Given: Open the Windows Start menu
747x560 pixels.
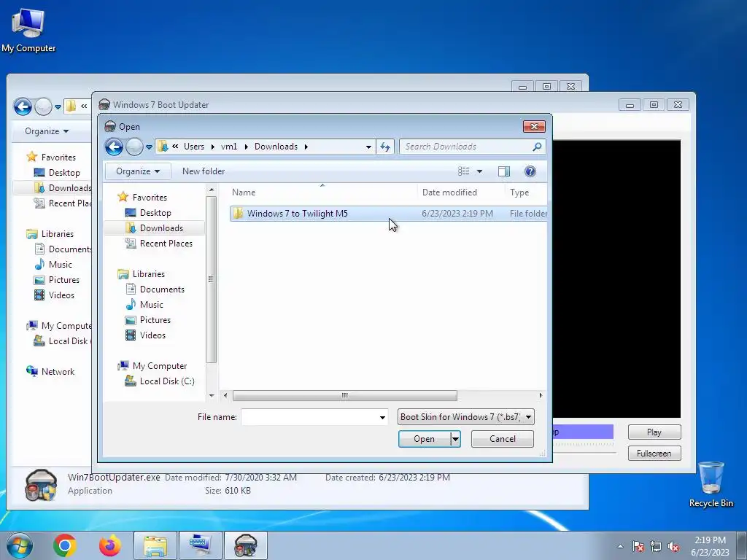Looking at the screenshot, I should [x=20, y=545].
